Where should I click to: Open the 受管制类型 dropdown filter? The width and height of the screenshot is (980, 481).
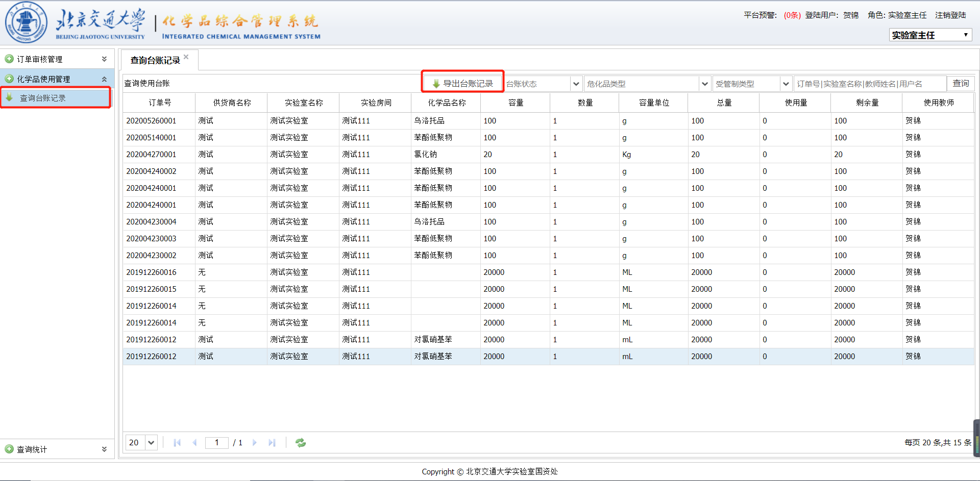tap(786, 84)
